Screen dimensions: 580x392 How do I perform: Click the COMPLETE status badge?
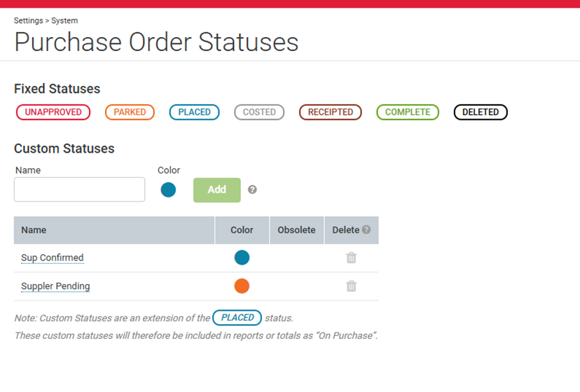click(x=408, y=112)
